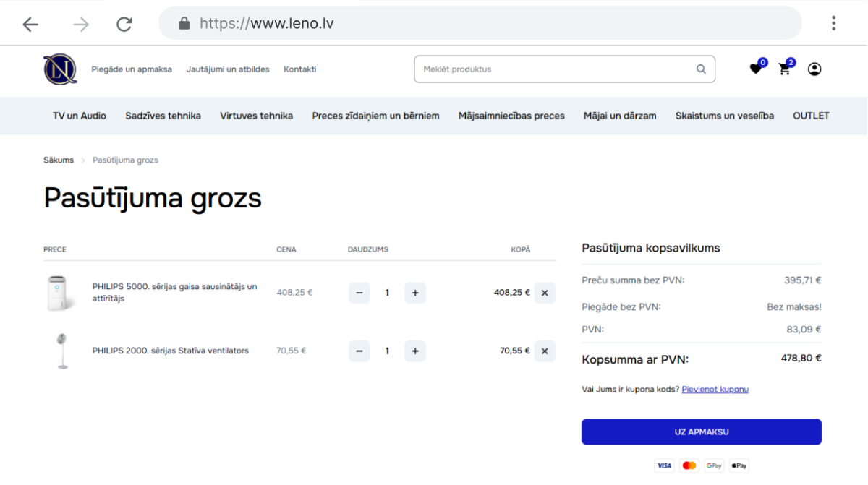
Task: Remove the PHILIPS 5000 item with X
Action: (545, 293)
